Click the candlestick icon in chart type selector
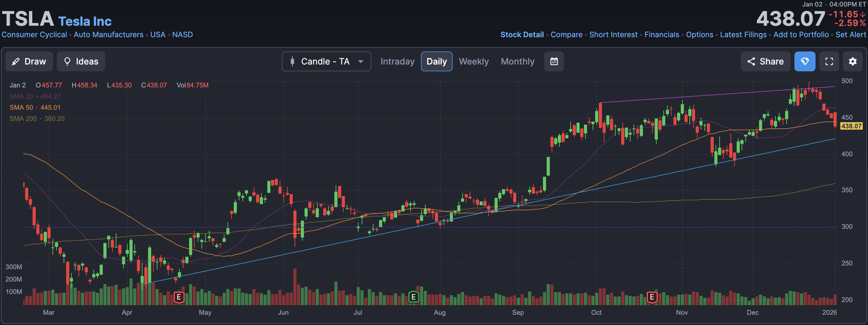868x325 pixels. pyautogui.click(x=292, y=61)
